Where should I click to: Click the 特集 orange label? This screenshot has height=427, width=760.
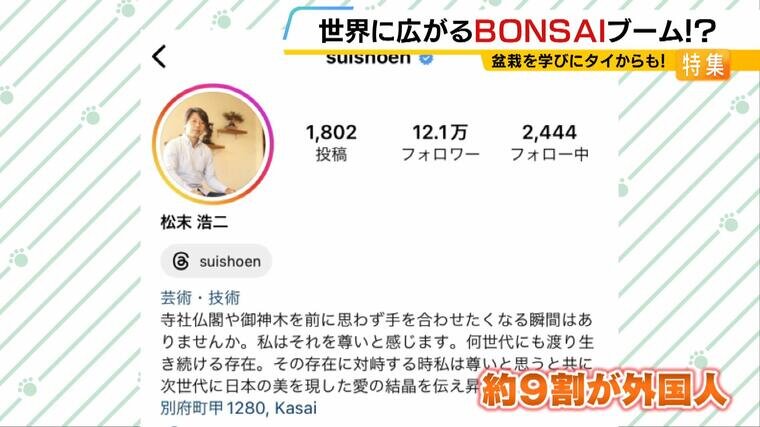click(x=703, y=65)
